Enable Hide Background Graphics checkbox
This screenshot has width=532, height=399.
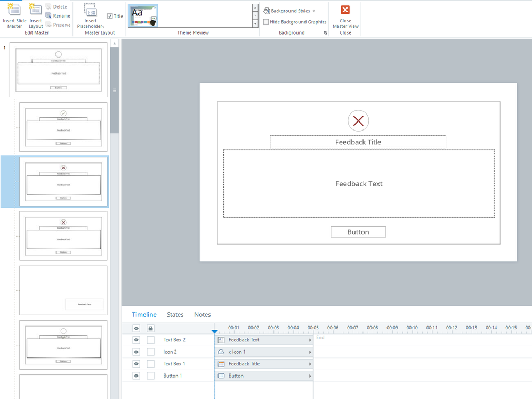(x=266, y=22)
